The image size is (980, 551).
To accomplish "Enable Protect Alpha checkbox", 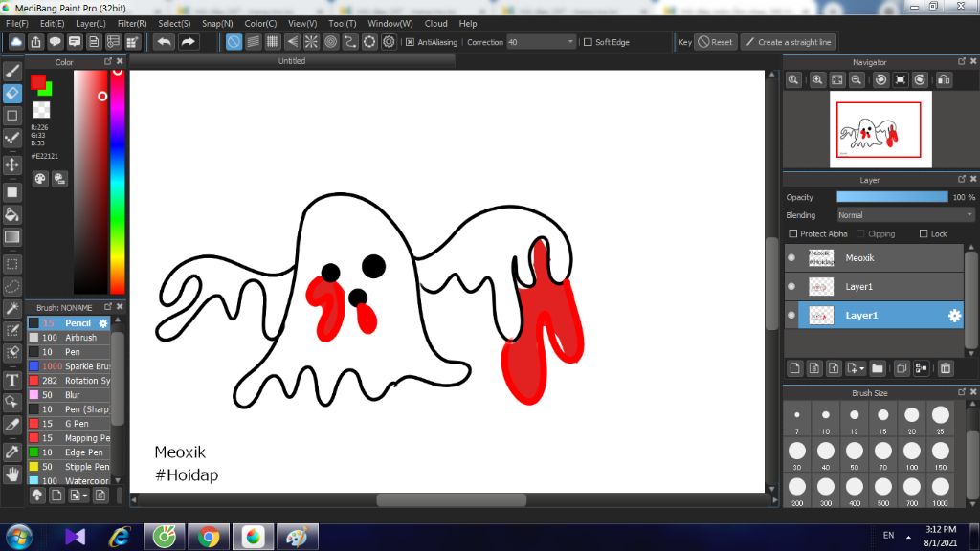I will 793,233.
